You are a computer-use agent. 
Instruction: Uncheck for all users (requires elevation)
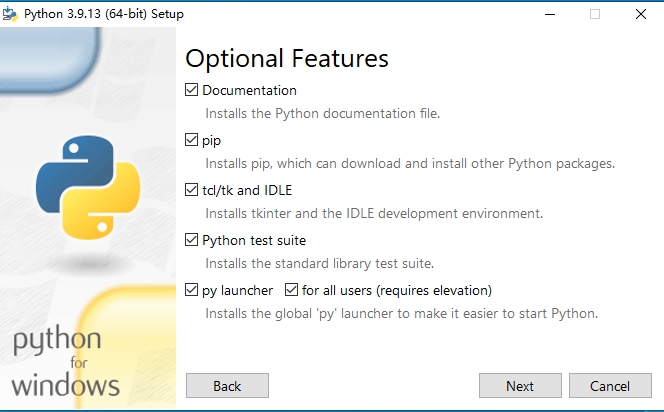291,290
